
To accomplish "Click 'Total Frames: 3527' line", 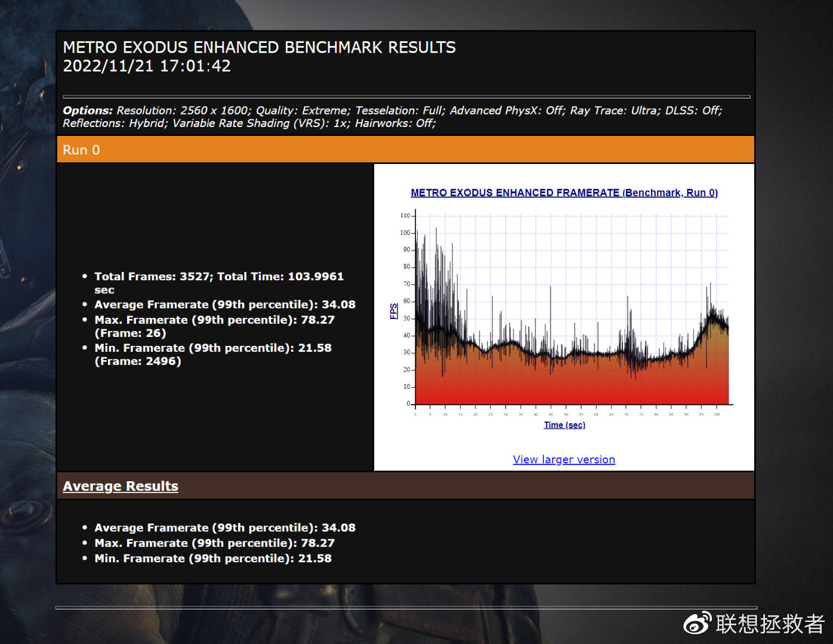I will 219,283.
